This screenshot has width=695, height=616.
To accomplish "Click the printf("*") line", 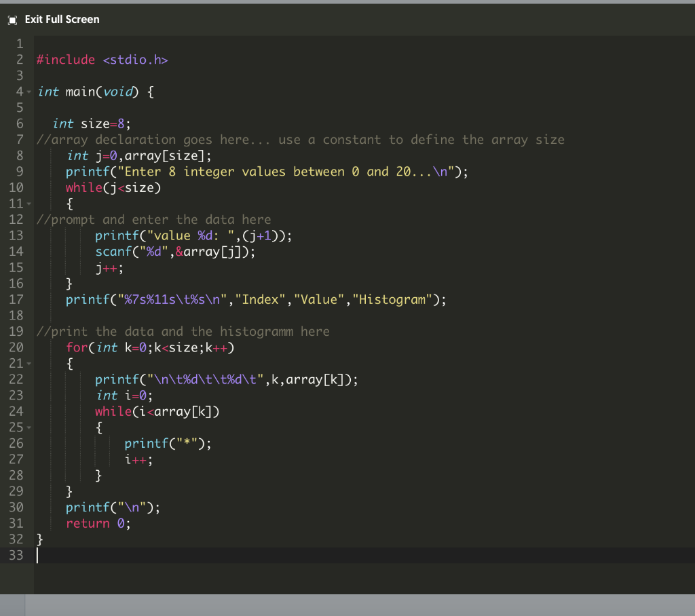I will tap(168, 444).
